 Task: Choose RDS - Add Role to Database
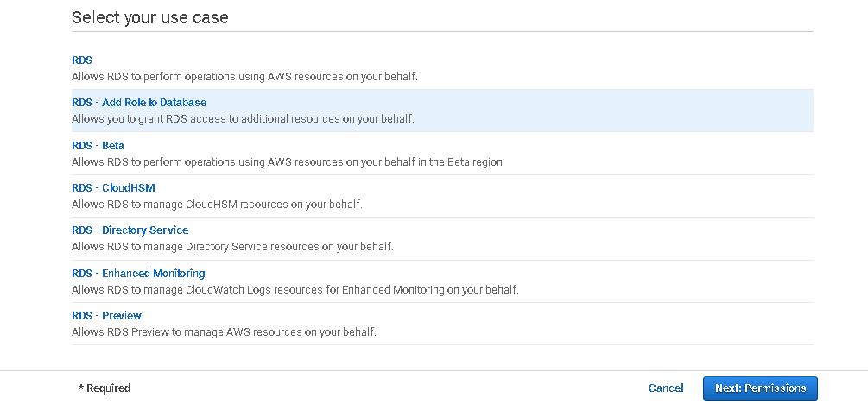click(139, 103)
